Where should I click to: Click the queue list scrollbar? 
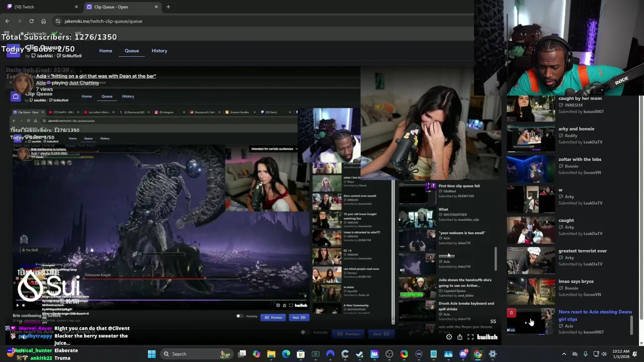point(631,325)
